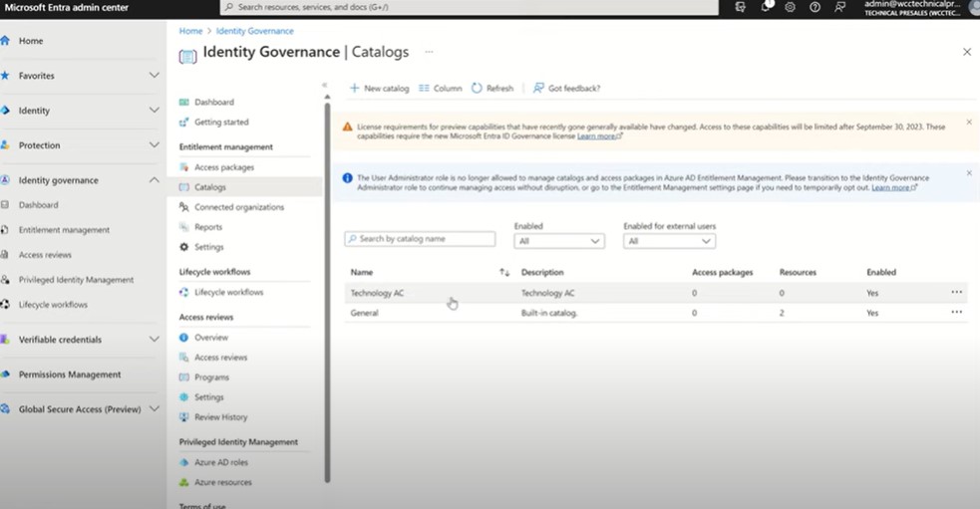Dismiss the license requirements warning banner

(x=968, y=123)
